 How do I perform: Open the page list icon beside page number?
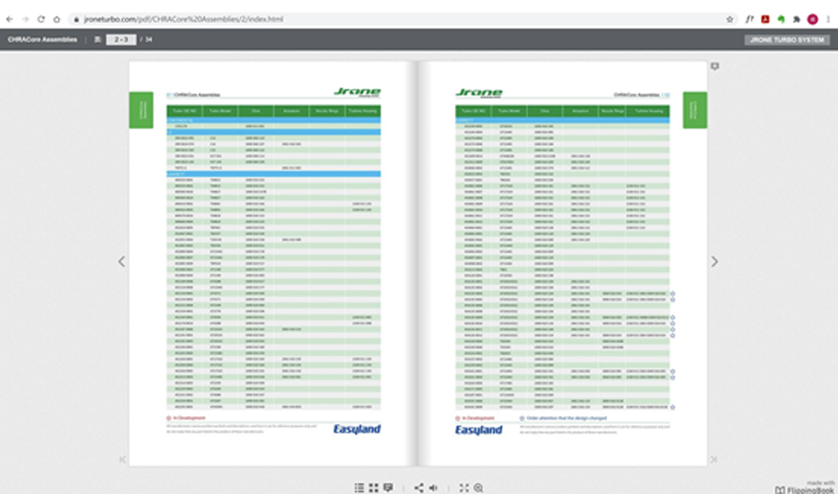98,39
